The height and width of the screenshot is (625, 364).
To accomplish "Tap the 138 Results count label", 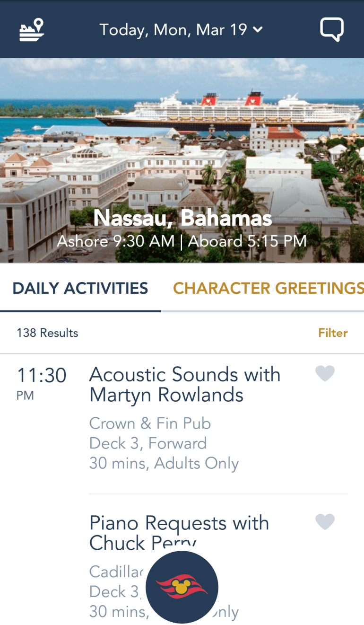I will (x=47, y=333).
